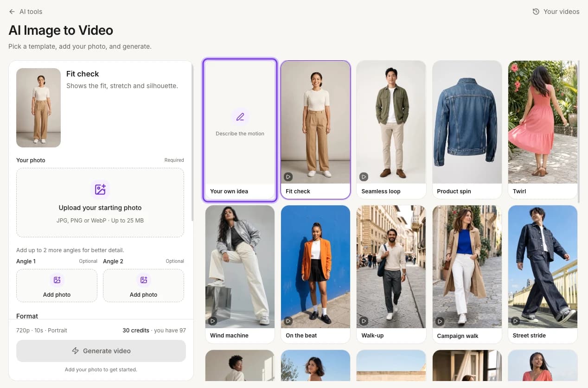The width and height of the screenshot is (588, 388).
Task: Click the '30 credits' text
Action: tap(135, 331)
